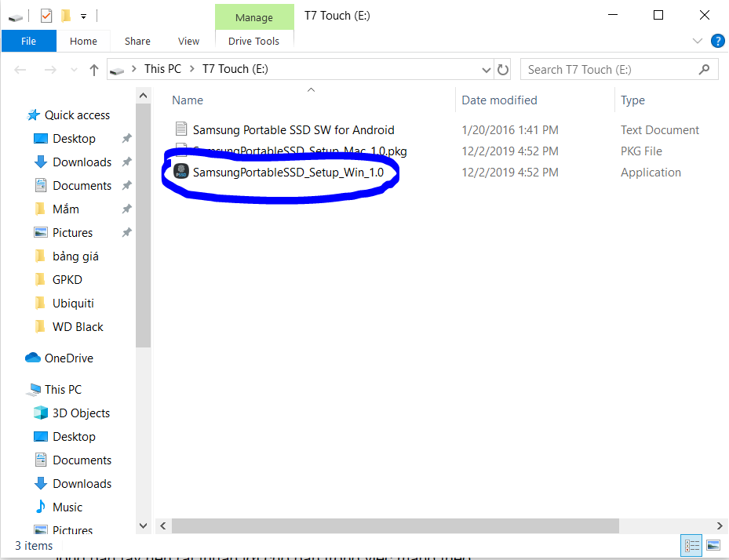Click the Android text document icon

[x=180, y=129]
